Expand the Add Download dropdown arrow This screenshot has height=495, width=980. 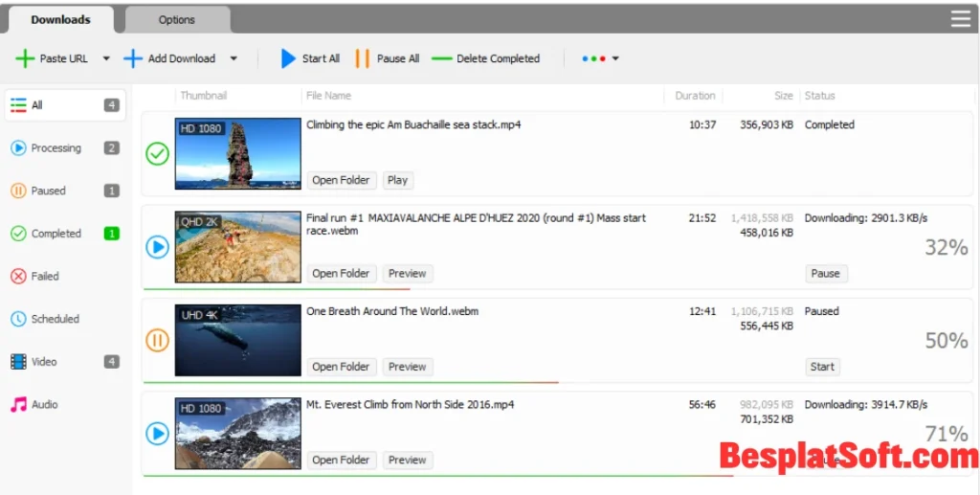click(x=234, y=58)
